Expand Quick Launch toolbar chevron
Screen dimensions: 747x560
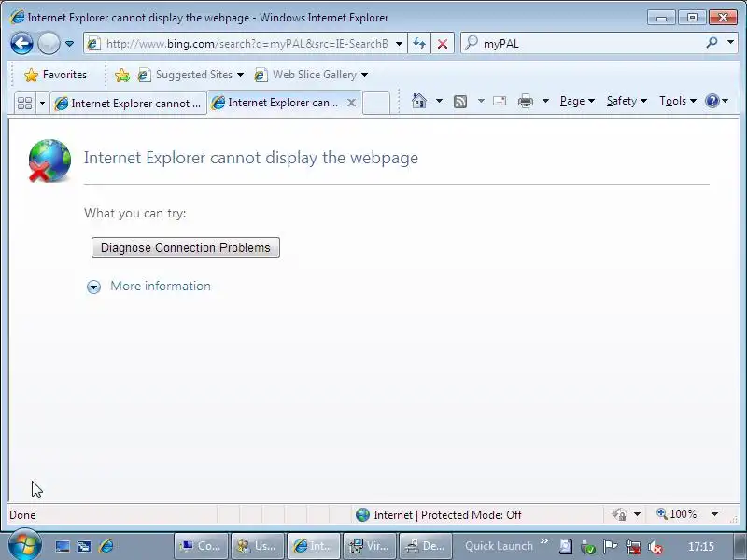click(x=544, y=541)
